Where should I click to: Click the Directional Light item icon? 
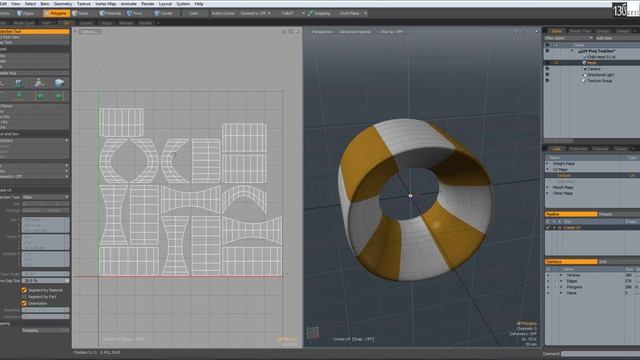tap(584, 75)
